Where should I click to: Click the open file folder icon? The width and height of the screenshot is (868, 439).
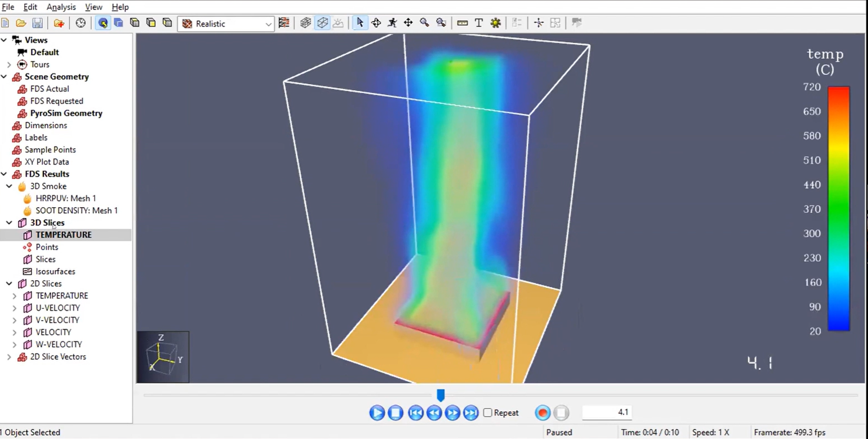[x=21, y=23]
